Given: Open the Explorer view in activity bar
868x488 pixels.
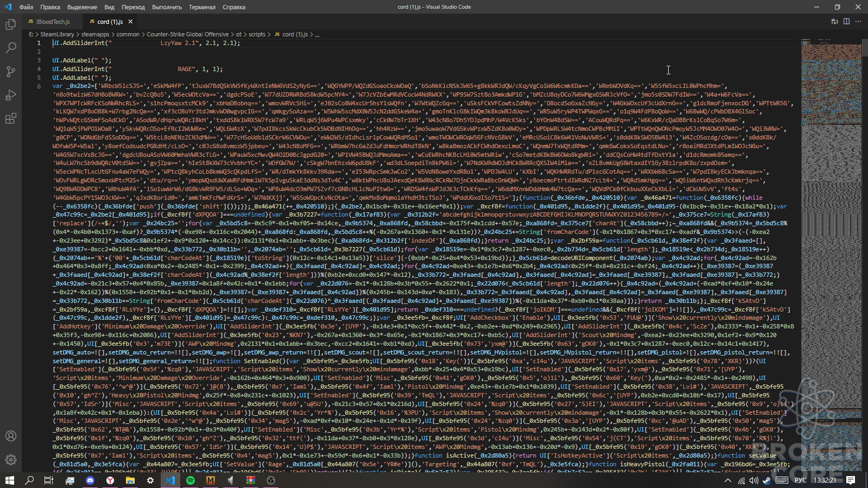Looking at the screenshot, I should click(x=10, y=24).
